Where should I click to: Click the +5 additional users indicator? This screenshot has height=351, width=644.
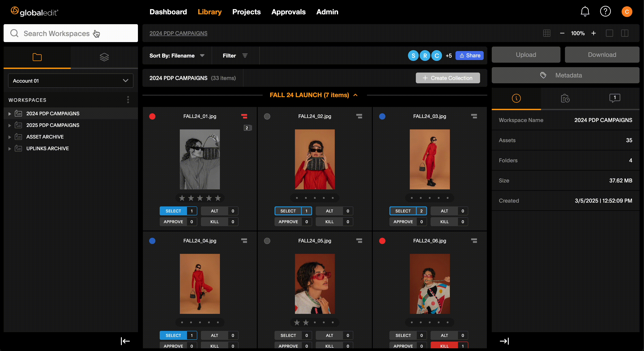(449, 56)
